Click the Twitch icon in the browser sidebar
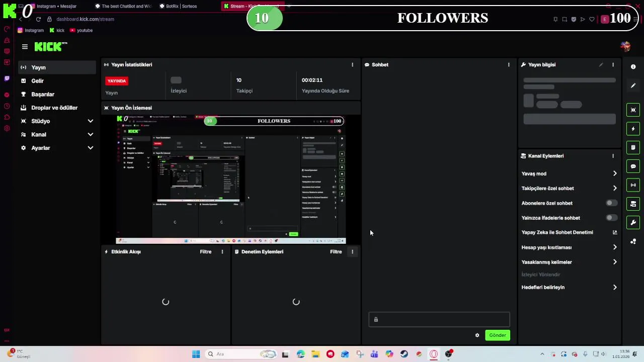Viewport: 644px width, 362px height. (7, 78)
